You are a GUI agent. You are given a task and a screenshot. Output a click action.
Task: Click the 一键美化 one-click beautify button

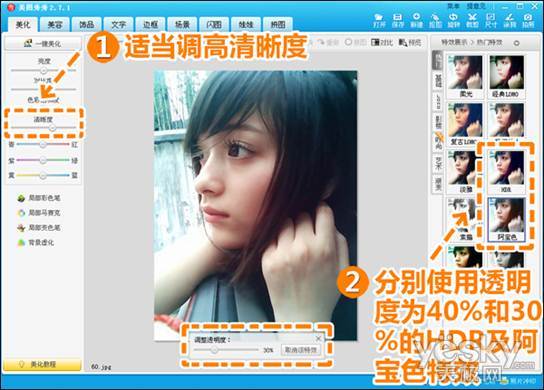click(43, 43)
